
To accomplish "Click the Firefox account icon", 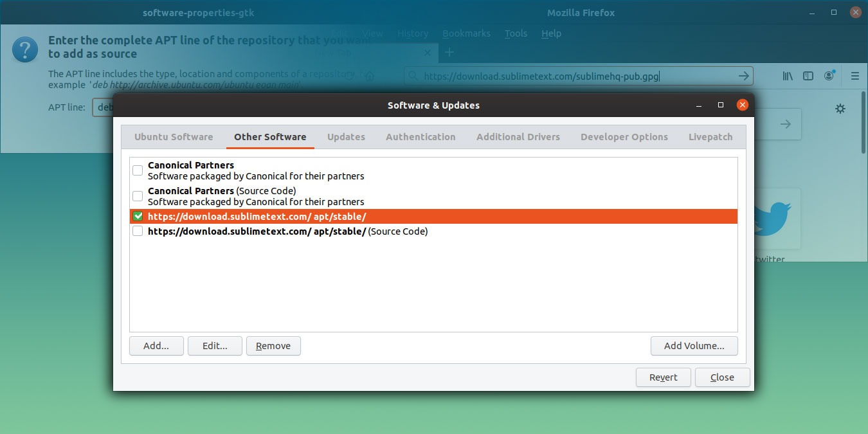I will [x=829, y=75].
